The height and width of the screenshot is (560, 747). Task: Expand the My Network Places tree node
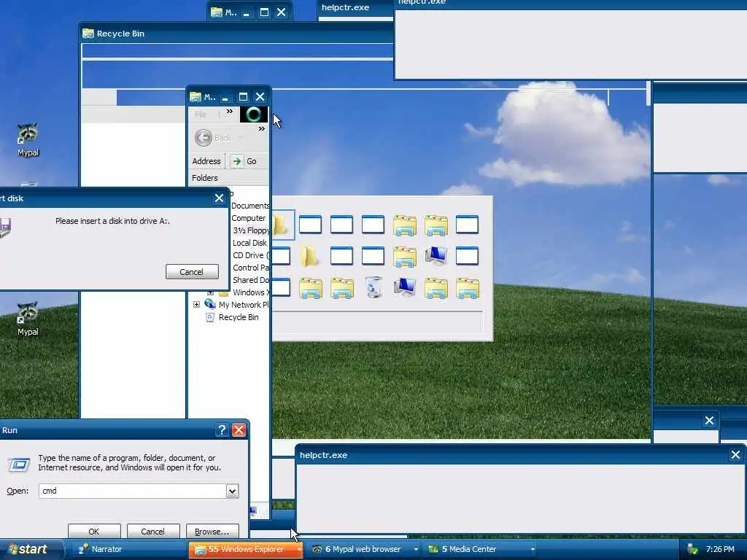(x=196, y=304)
